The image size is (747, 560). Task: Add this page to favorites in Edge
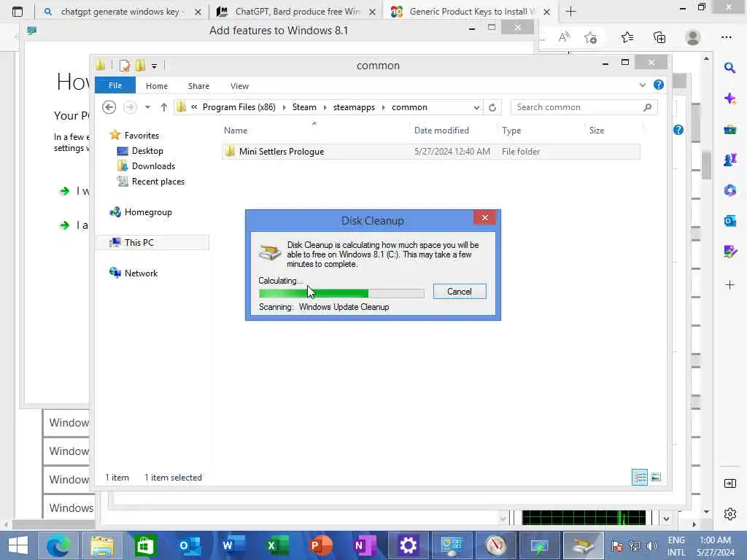coord(590,37)
